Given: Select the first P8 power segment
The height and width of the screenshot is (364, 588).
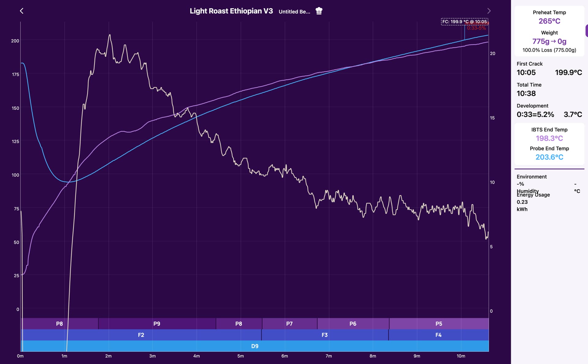Looking at the screenshot, I should point(59,324).
